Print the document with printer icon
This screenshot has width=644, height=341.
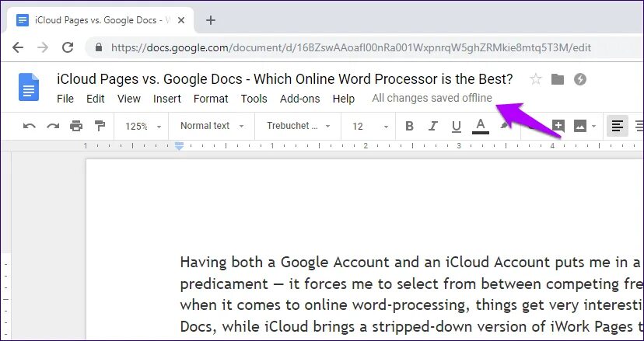tap(76, 126)
